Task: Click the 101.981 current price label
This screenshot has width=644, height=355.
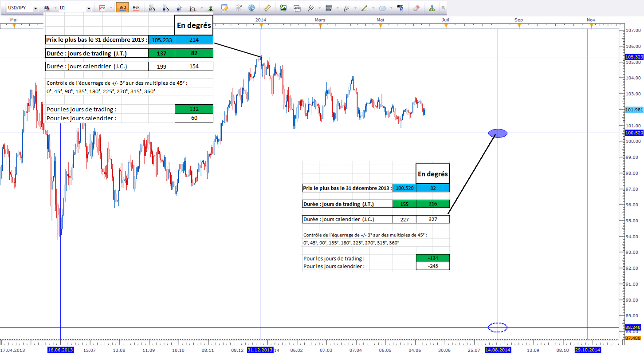Action: click(x=634, y=110)
